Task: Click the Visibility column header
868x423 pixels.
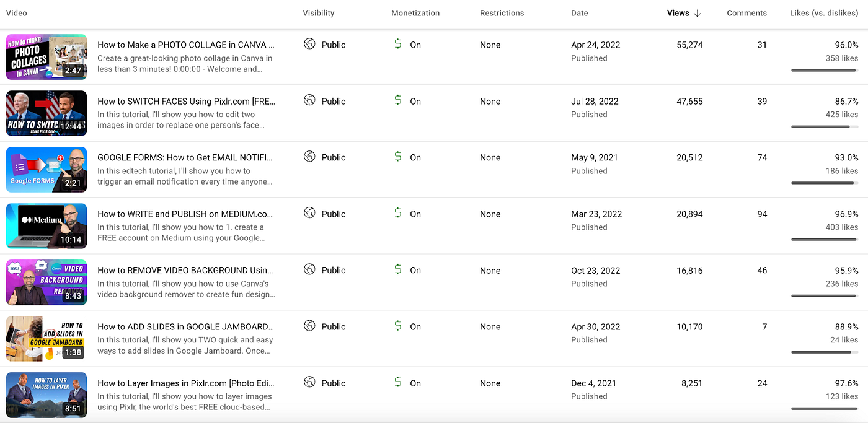Action: point(318,13)
